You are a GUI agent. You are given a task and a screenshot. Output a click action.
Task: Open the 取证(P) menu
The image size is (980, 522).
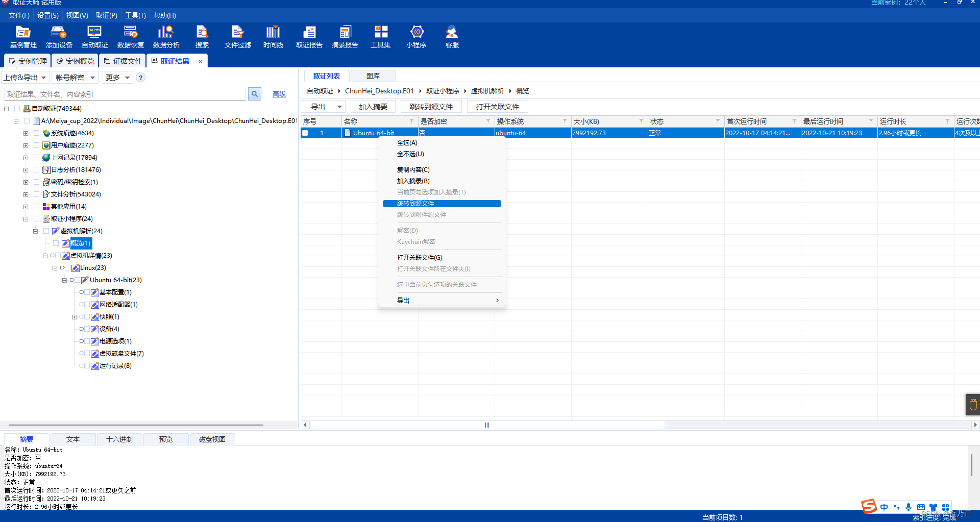click(107, 15)
